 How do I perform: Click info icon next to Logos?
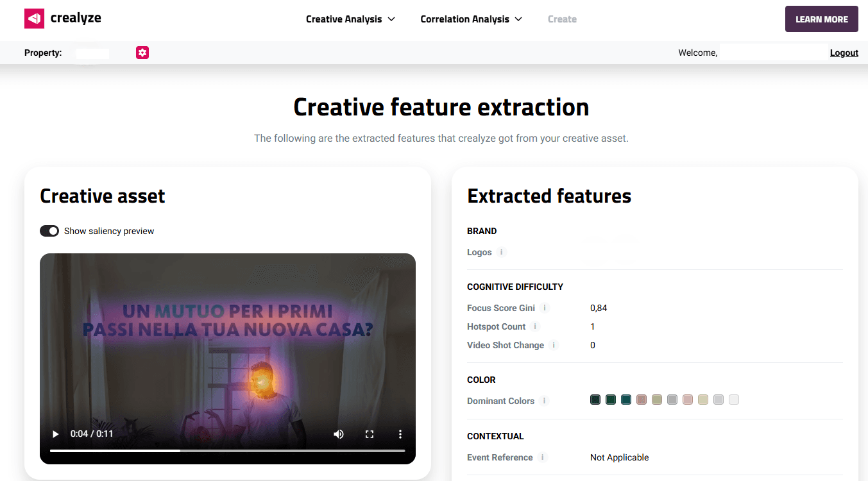pos(502,252)
